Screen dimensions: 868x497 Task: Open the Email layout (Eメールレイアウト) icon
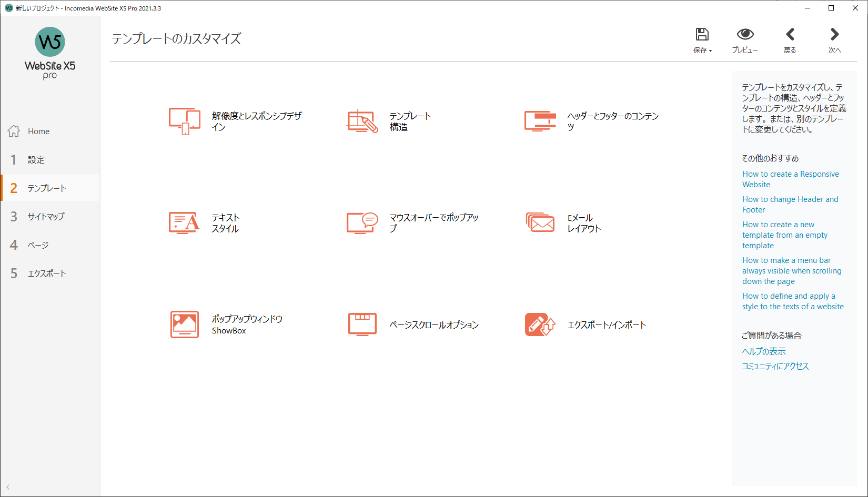(540, 222)
